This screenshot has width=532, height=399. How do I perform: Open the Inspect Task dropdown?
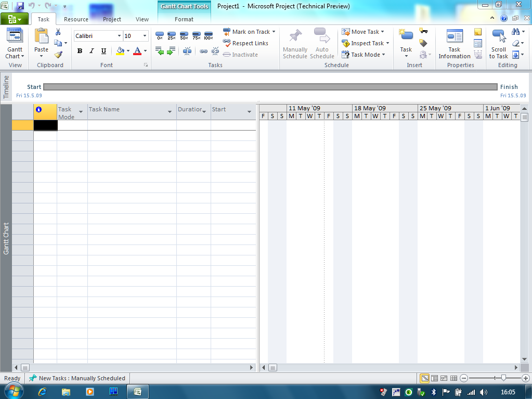[387, 43]
